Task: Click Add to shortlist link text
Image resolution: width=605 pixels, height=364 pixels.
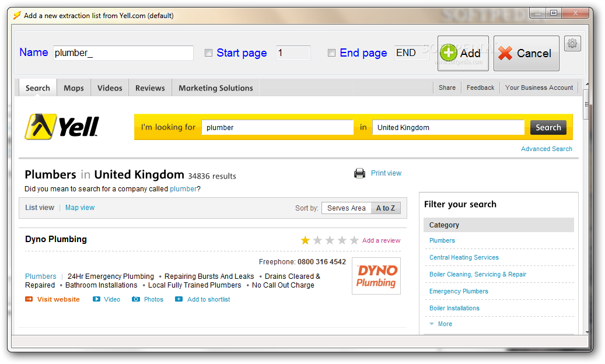Action: point(208,299)
